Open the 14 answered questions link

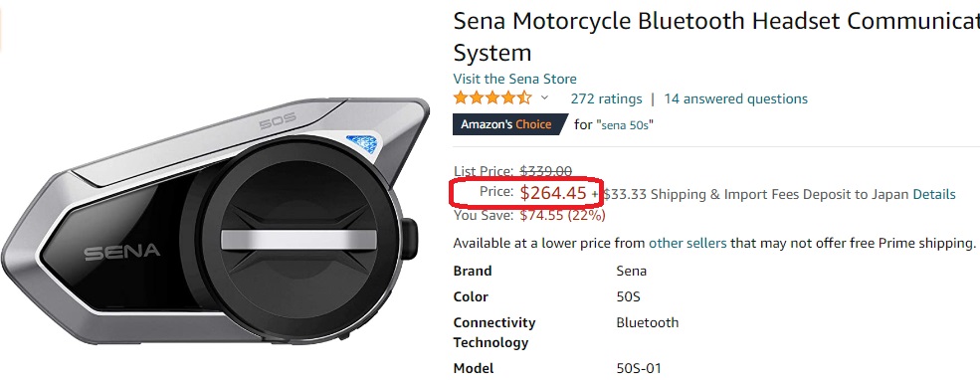[735, 98]
